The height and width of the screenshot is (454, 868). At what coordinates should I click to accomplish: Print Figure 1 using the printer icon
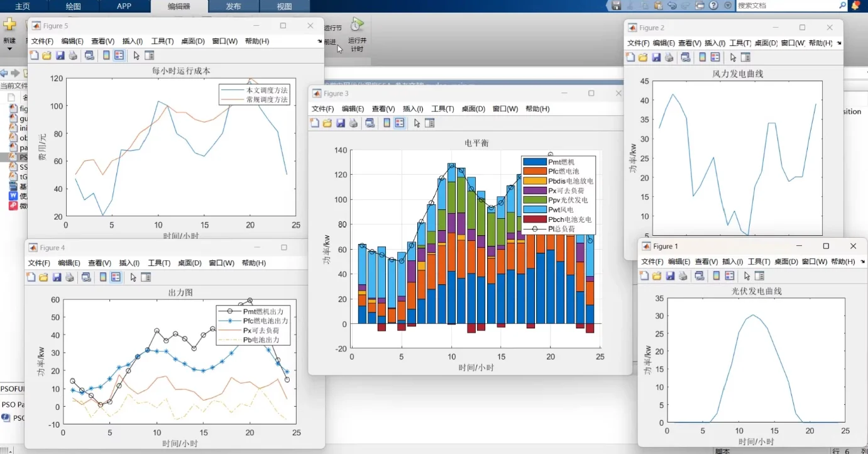(x=684, y=276)
